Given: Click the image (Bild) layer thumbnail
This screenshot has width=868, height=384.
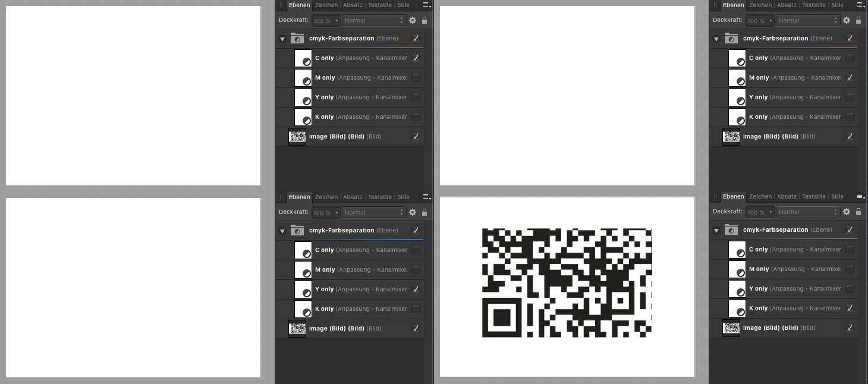Looking at the screenshot, I should point(297,136).
